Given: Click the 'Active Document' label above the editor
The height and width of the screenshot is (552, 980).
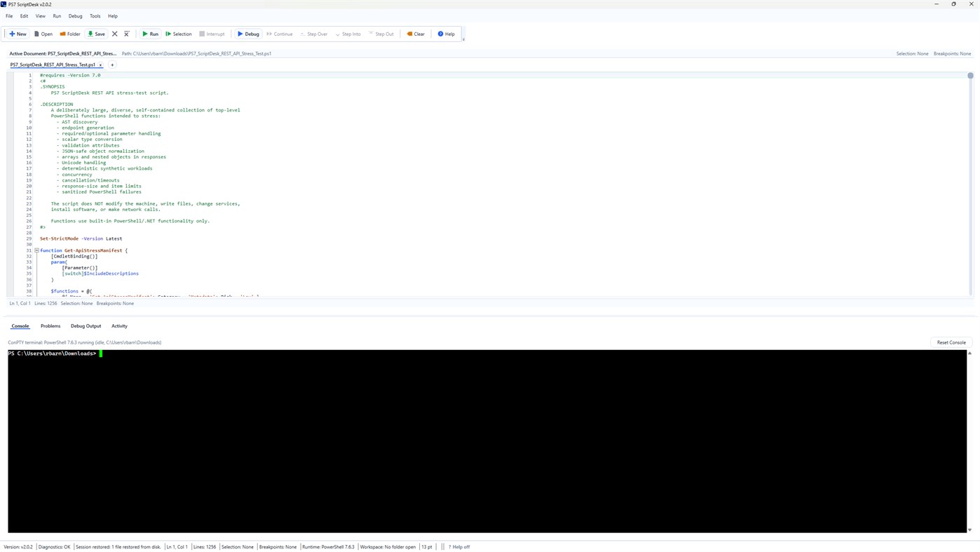Looking at the screenshot, I should coord(62,53).
